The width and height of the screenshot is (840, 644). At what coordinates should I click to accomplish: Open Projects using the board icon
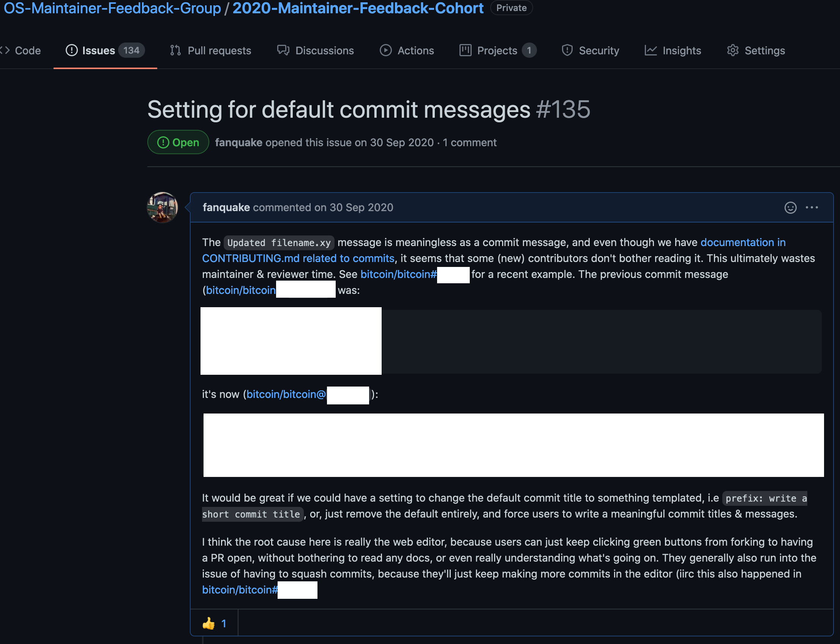[465, 50]
